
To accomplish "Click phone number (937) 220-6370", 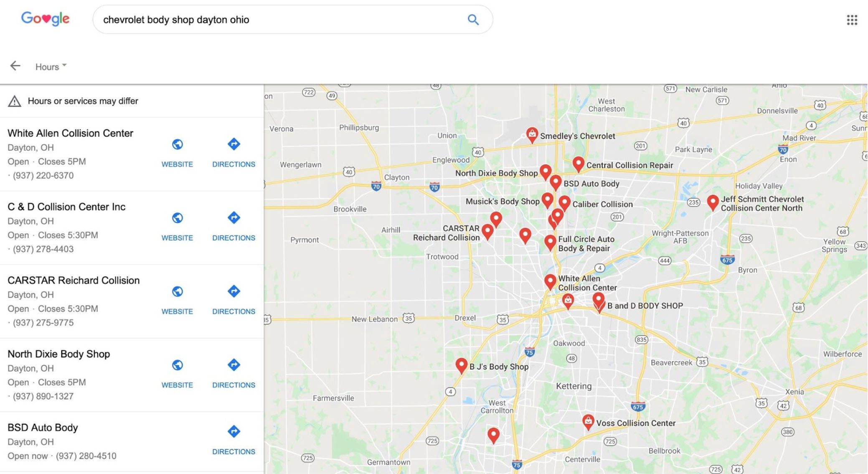I will 43,176.
